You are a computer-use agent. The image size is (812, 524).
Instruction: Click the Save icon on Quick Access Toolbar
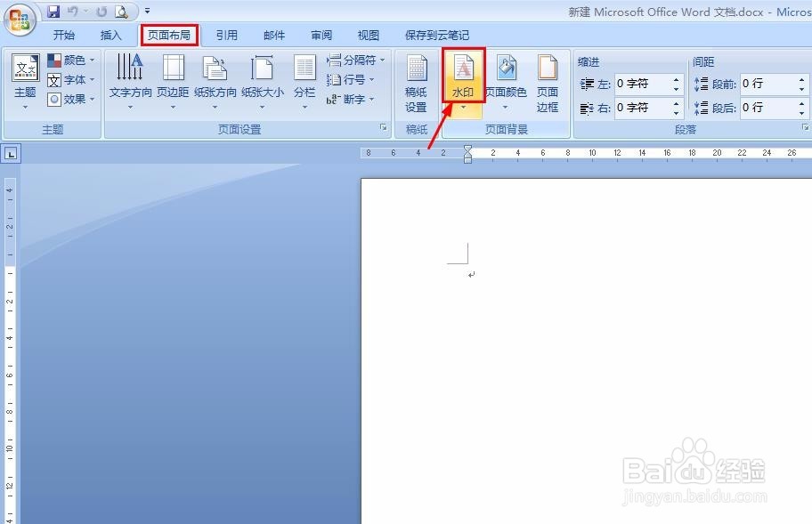pyautogui.click(x=53, y=10)
